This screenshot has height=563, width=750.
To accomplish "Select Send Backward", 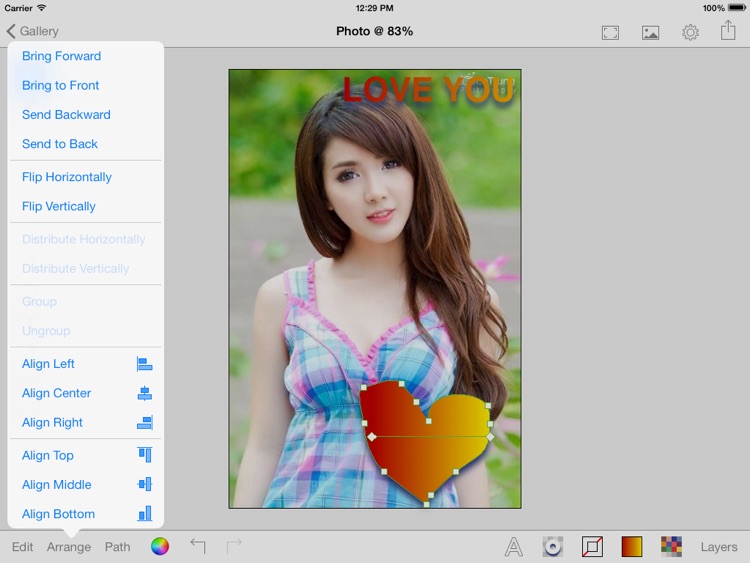I will (66, 114).
